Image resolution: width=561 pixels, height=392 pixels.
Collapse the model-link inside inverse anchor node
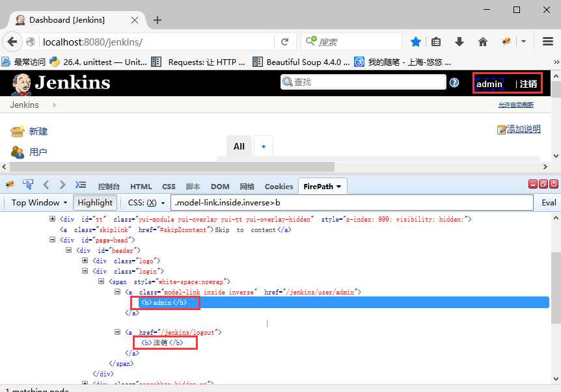point(117,292)
